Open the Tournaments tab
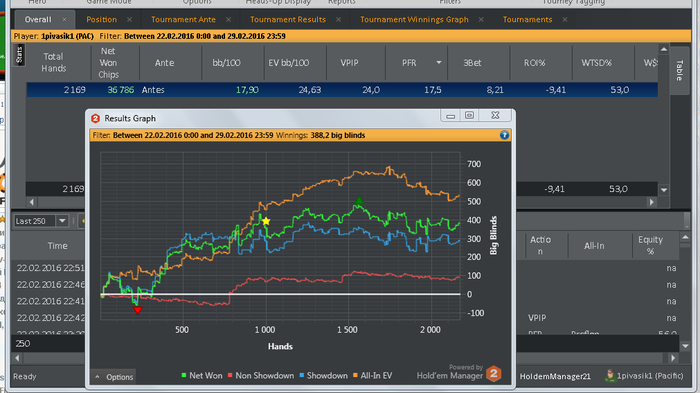The height and width of the screenshot is (393, 700). 527,20
